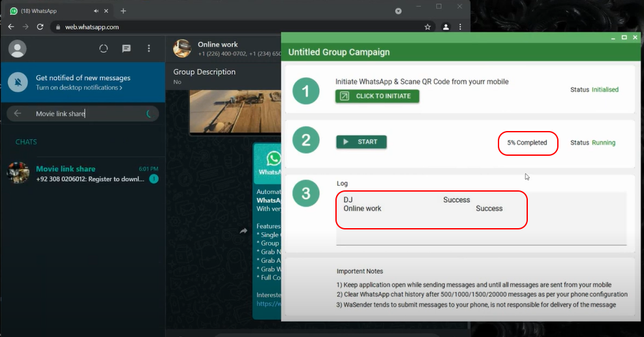Open a new Chrome tab
Image resolution: width=644 pixels, height=337 pixels.
point(123,11)
